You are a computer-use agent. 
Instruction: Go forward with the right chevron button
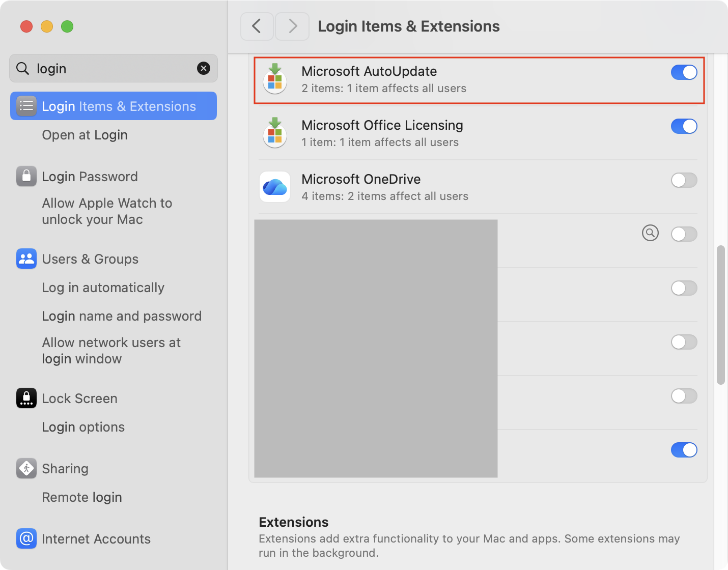pos(292,26)
